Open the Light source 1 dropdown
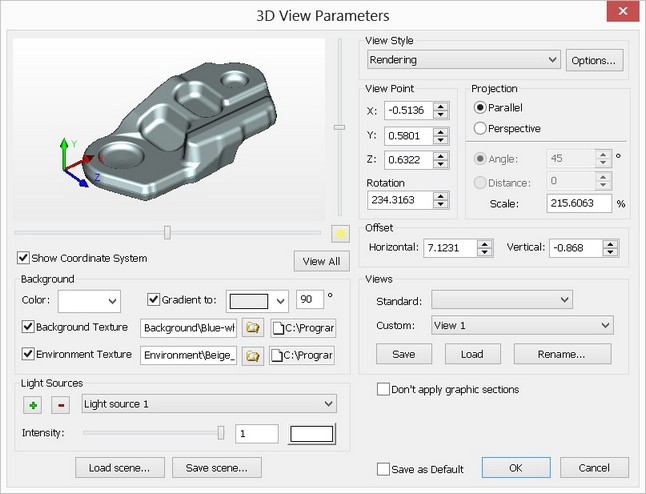This screenshot has height=494, width=646. click(209, 404)
